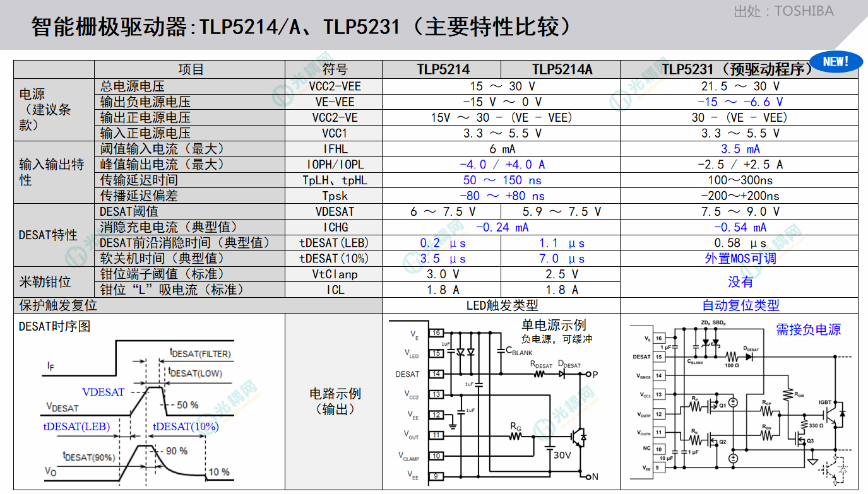Select the blue value "-15 ～ -6.6 V"
The image size is (868, 494).
[740, 102]
